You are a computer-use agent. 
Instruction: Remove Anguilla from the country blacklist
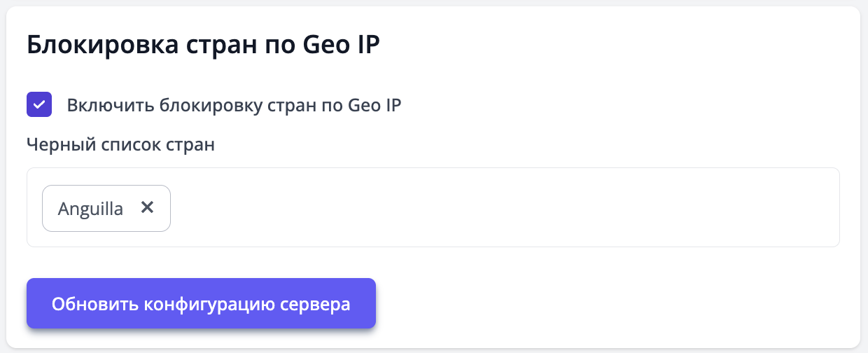(x=147, y=207)
